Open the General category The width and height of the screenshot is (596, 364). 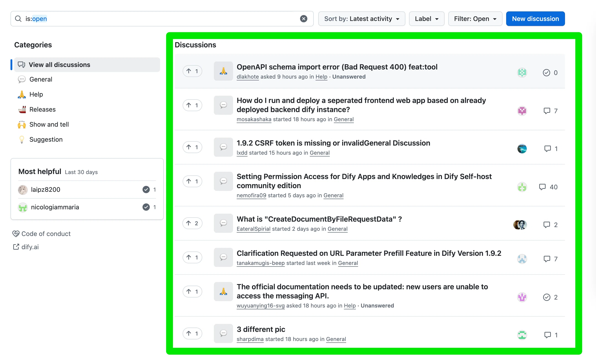coord(41,79)
